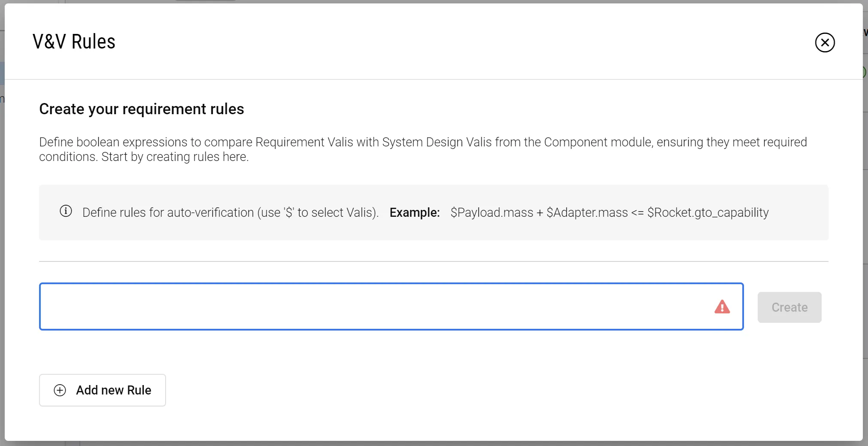Image resolution: width=868 pixels, height=446 pixels.
Task: Click the bold Example: label
Action: (x=414, y=212)
